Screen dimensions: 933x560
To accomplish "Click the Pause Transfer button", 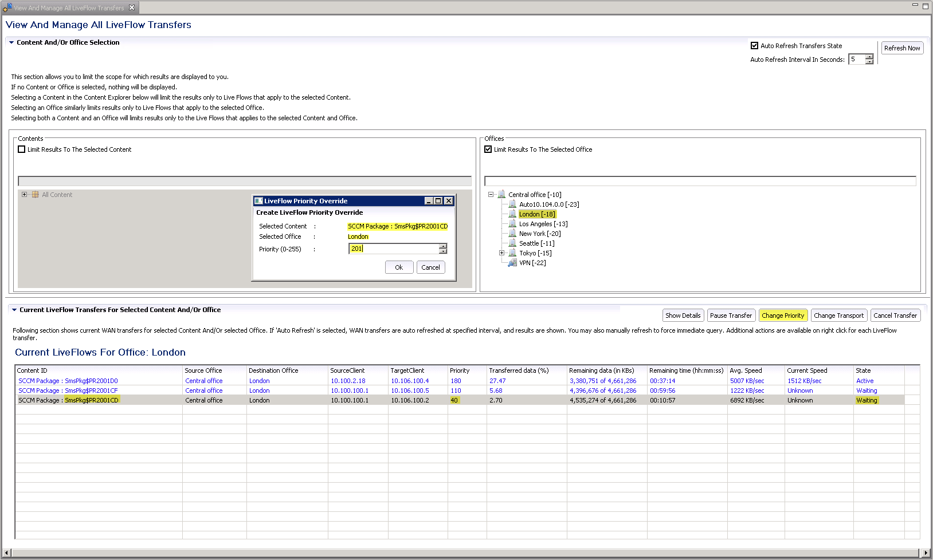I will point(731,316).
